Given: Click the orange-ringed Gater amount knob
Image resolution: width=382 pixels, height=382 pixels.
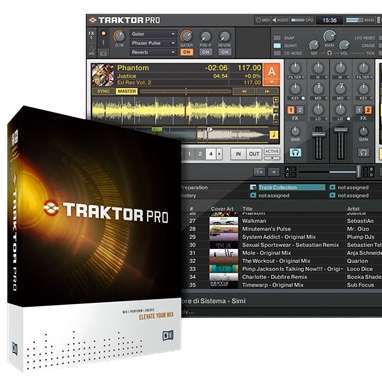Looking at the screenshot, I should click(187, 36).
